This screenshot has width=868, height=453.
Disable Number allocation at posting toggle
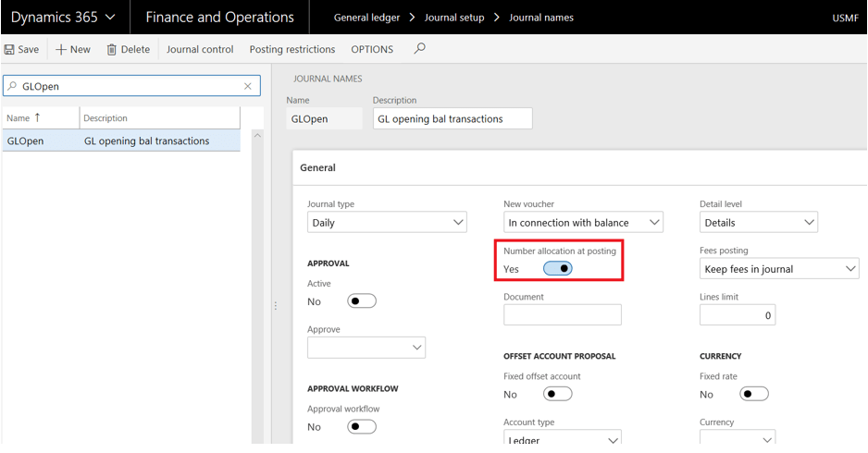[557, 268]
